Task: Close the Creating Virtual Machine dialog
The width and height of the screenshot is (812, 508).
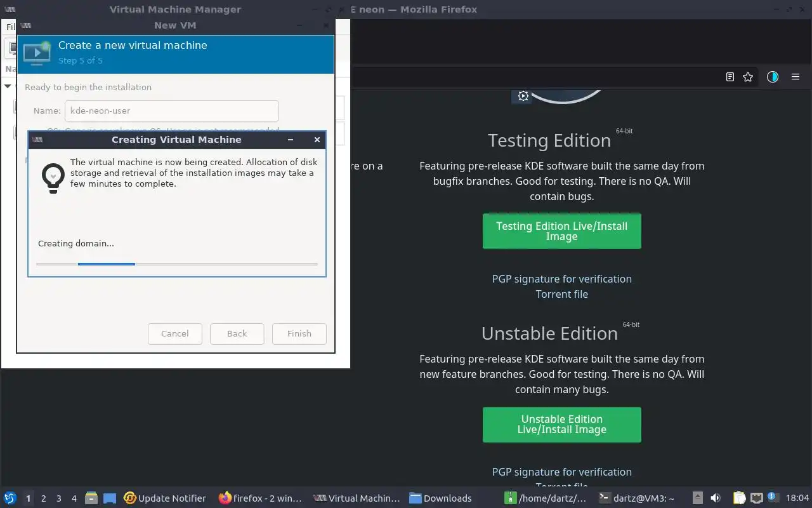Action: point(317,140)
